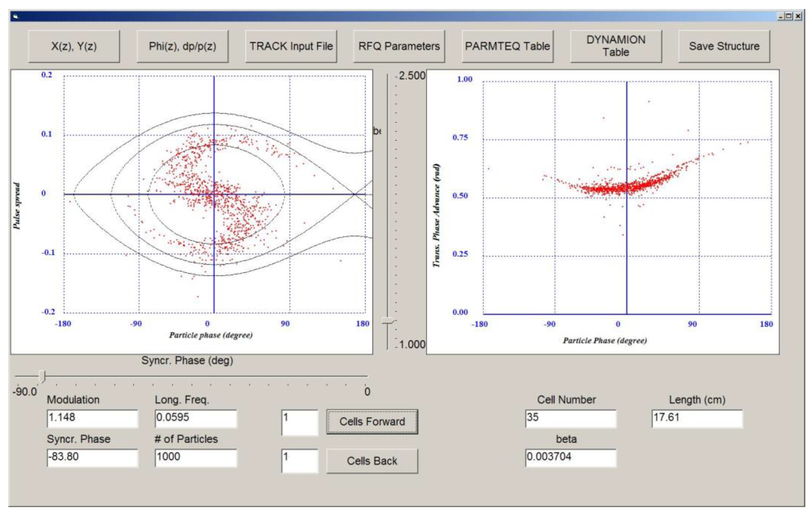812x516 pixels.
Task: Click the Modulation input field
Action: pyautogui.click(x=92, y=418)
